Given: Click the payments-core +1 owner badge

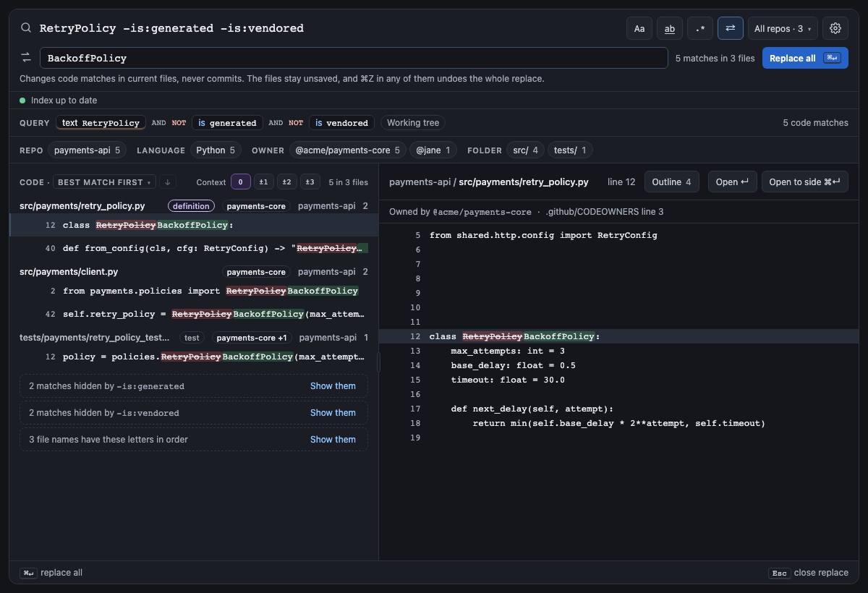Looking at the screenshot, I should tap(252, 338).
